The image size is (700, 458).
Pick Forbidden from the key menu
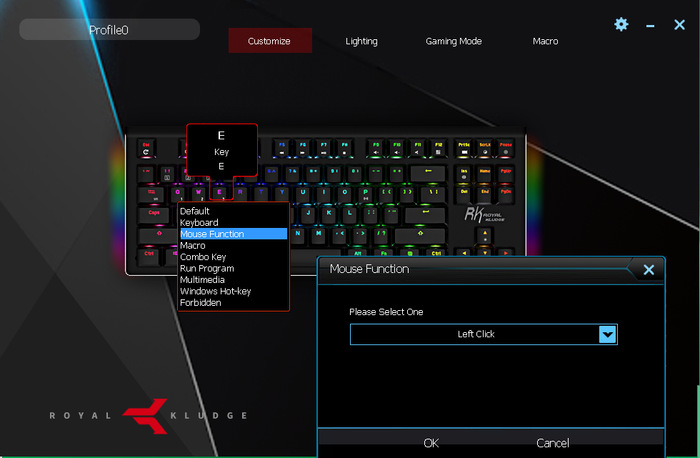pyautogui.click(x=201, y=303)
